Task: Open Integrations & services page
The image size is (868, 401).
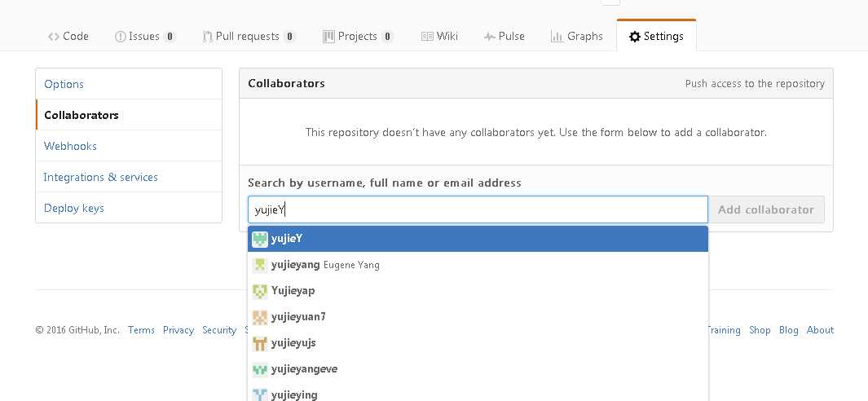Action: (129, 177)
